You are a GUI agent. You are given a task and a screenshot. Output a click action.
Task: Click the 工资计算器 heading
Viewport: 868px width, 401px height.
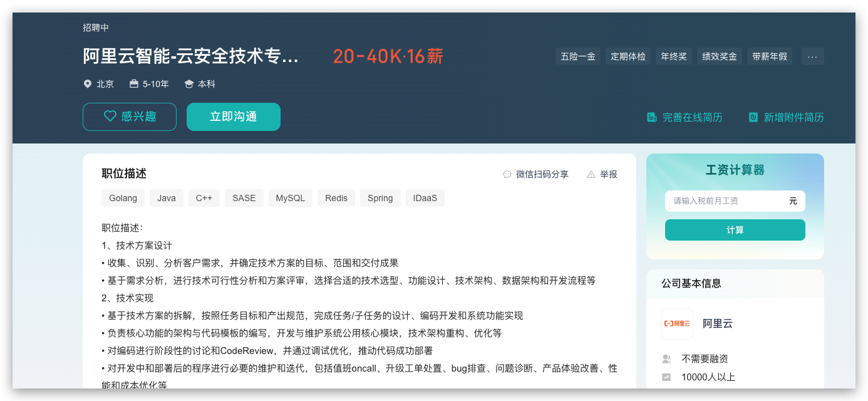pos(735,170)
